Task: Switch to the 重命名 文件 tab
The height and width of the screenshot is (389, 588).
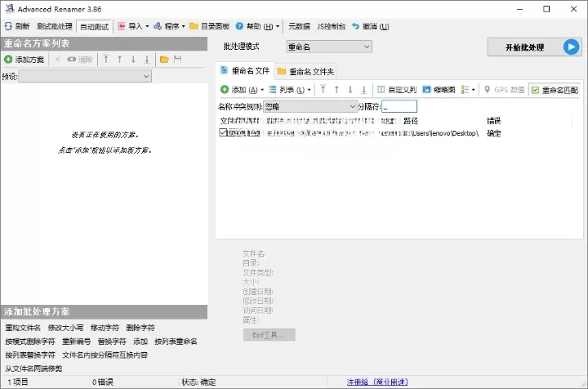Action: pos(245,70)
